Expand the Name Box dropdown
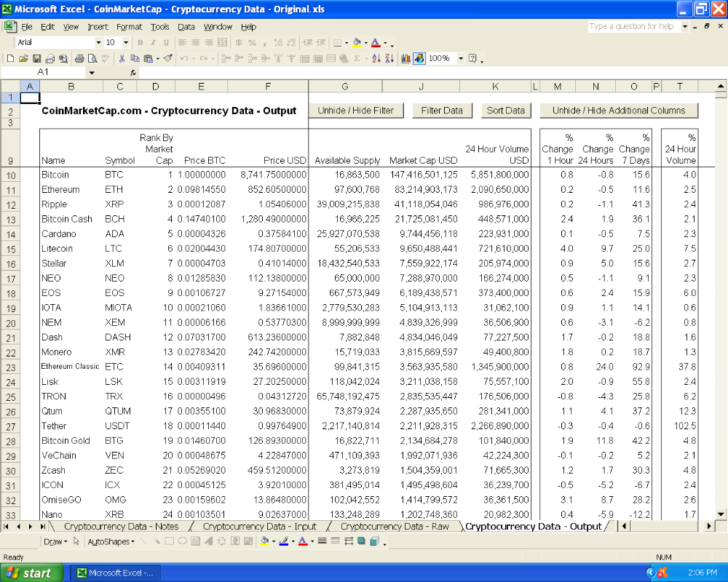This screenshot has width=728, height=582. tap(92, 73)
